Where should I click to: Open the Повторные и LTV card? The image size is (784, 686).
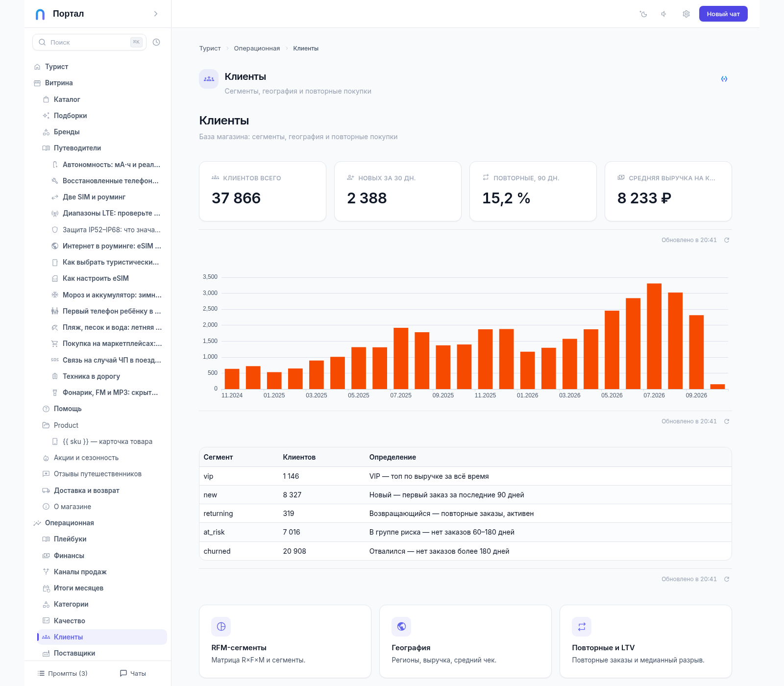(646, 641)
